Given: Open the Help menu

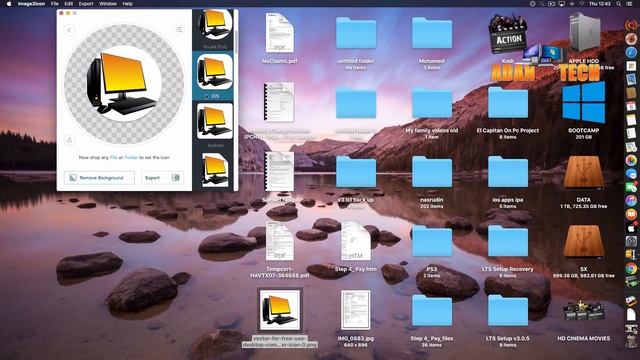Looking at the screenshot, I should (x=127, y=4).
